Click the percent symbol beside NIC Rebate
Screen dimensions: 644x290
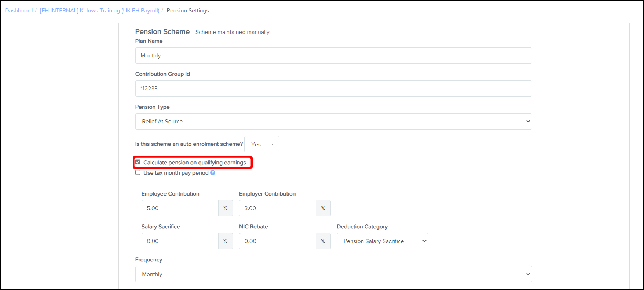click(323, 241)
